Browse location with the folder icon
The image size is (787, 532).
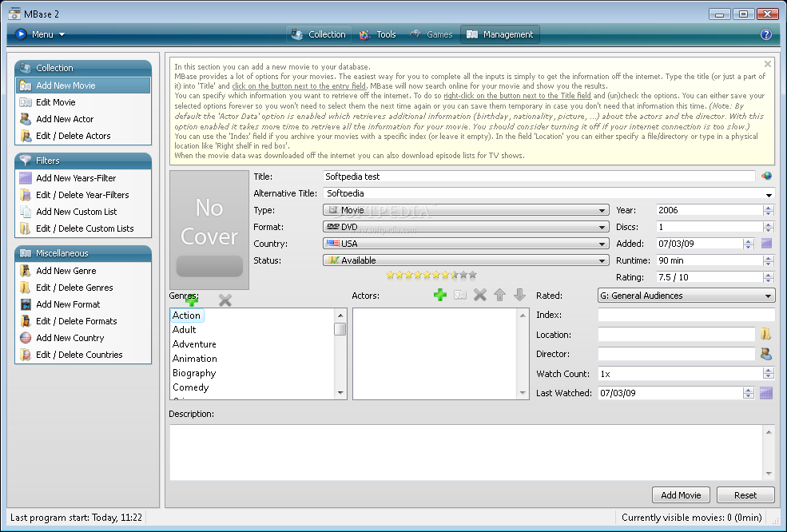tap(766, 334)
